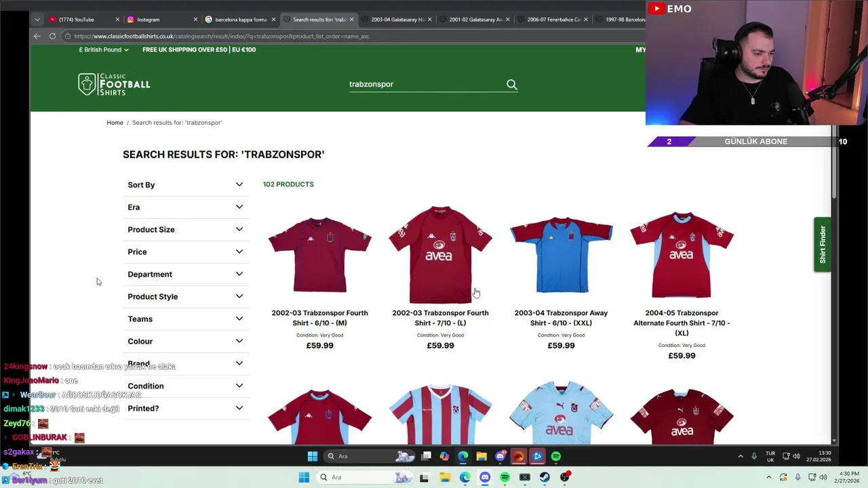Screen dimensions: 868x488
Task: Expand the Department filter
Action: coord(185,274)
